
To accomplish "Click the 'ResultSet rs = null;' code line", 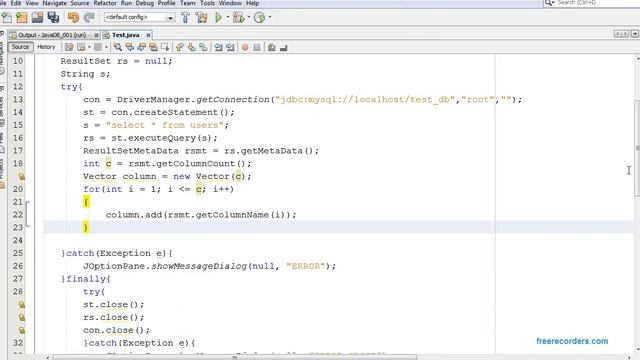I will [x=117, y=61].
